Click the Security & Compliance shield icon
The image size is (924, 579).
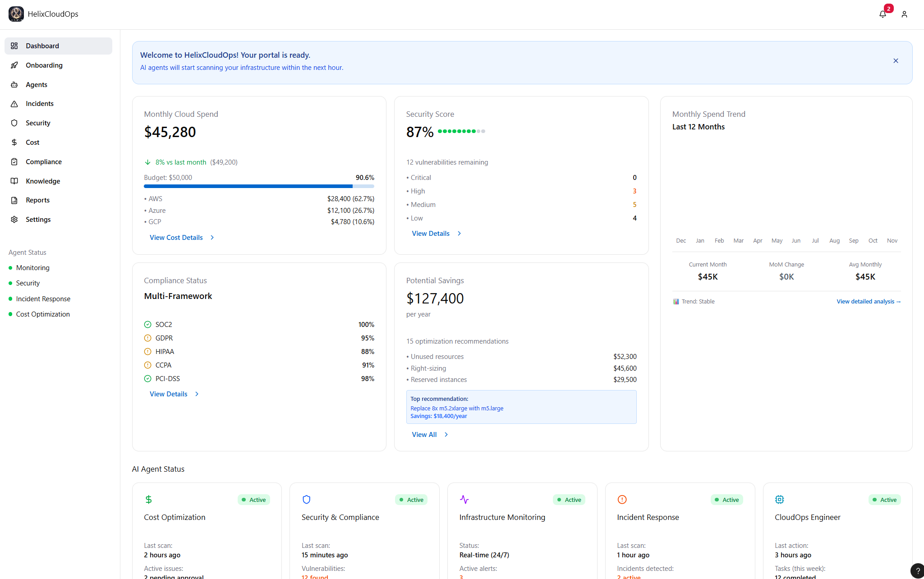[x=306, y=499]
